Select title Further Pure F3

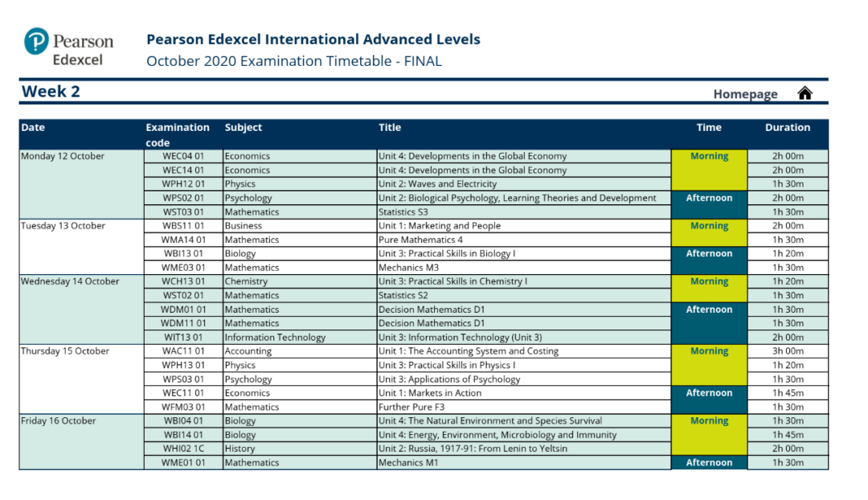pos(411,407)
